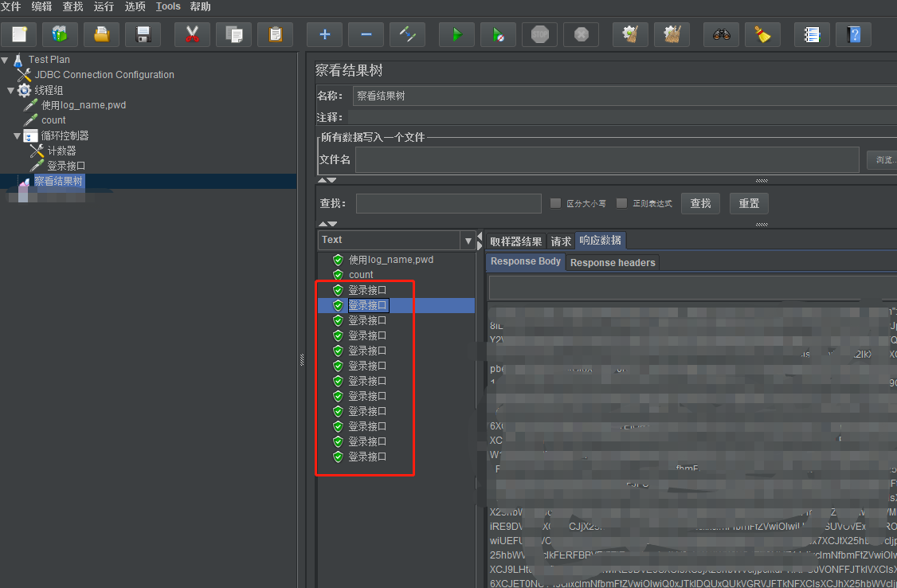Open the 文件 menu
Viewport: 897px width, 588px height.
click(11, 6)
